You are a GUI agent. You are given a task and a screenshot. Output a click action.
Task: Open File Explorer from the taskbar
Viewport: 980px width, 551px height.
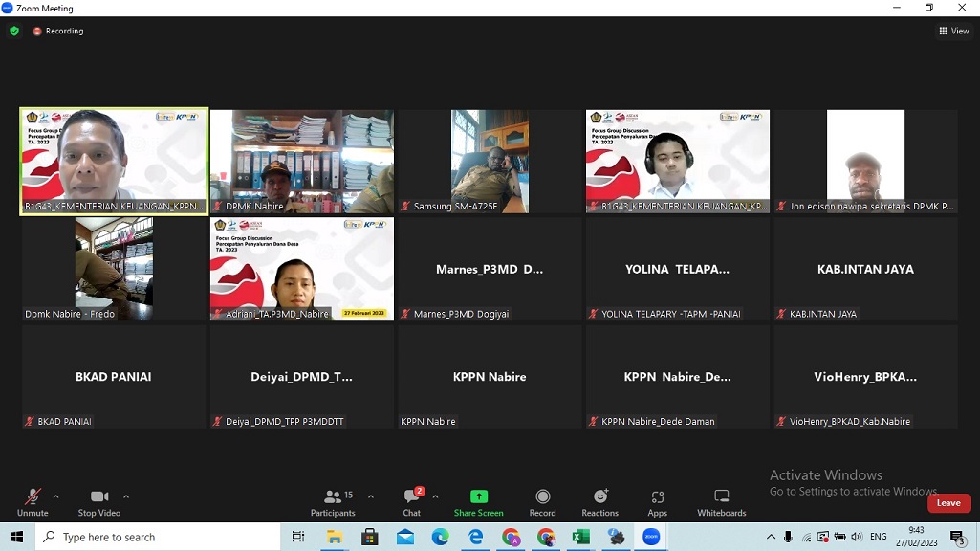[335, 537]
